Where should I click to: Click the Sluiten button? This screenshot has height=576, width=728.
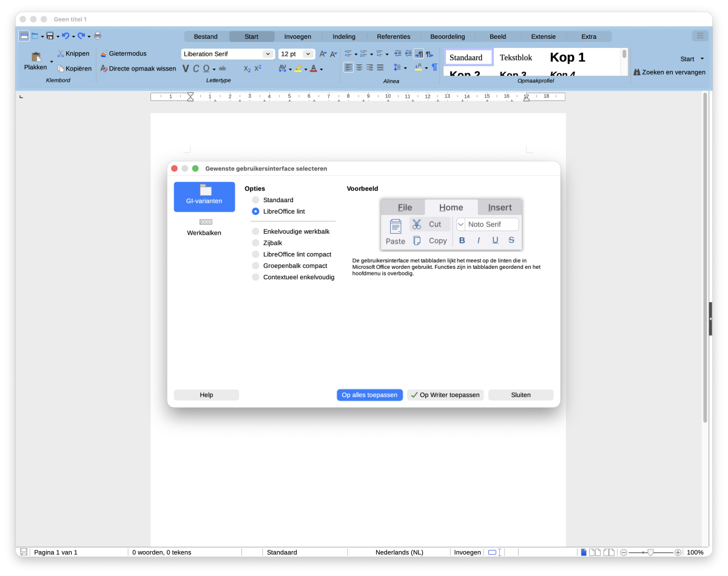[521, 395]
